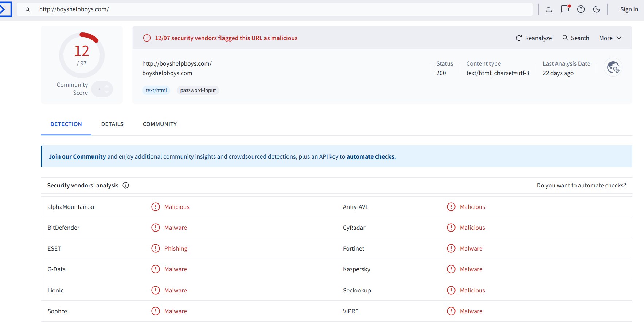Click the Search button in the summary header

click(x=576, y=38)
